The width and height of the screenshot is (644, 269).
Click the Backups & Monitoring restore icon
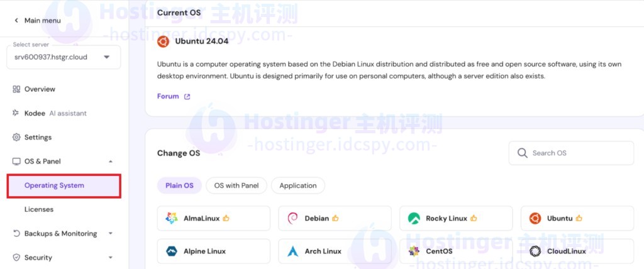(x=16, y=233)
